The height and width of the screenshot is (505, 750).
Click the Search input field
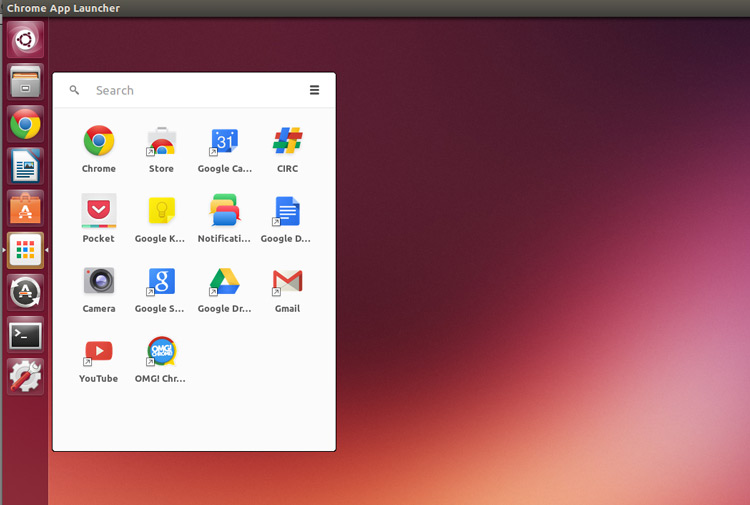196,90
